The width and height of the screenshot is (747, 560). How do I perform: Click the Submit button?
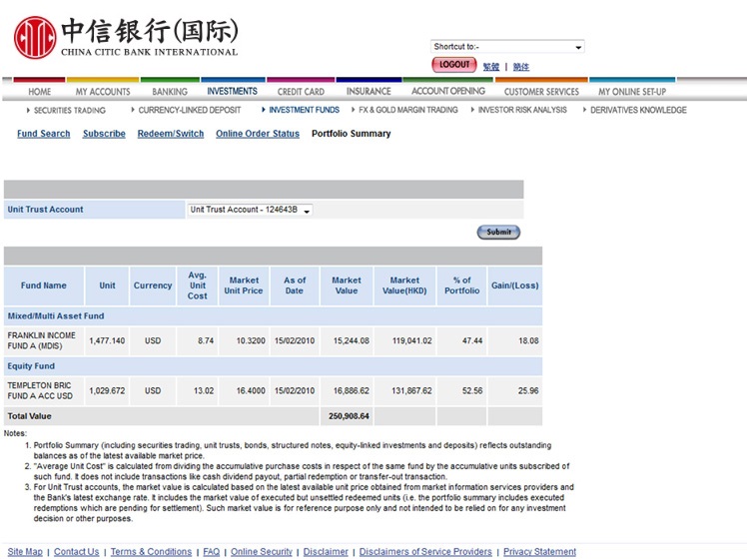click(x=498, y=232)
